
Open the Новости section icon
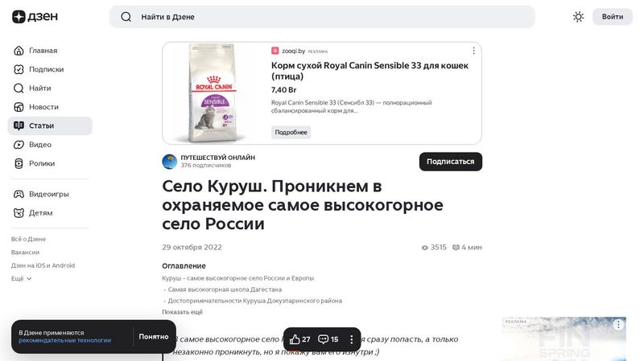(19, 107)
